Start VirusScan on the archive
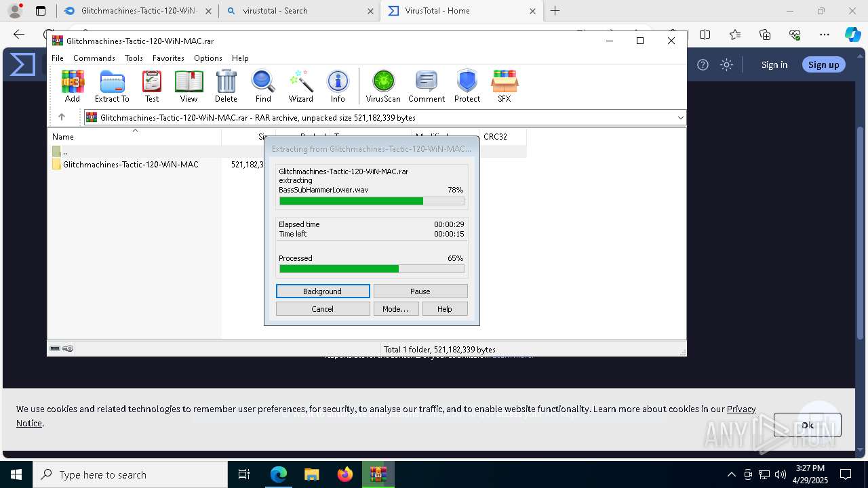Screen dimensions: 868x488 coord(383,86)
